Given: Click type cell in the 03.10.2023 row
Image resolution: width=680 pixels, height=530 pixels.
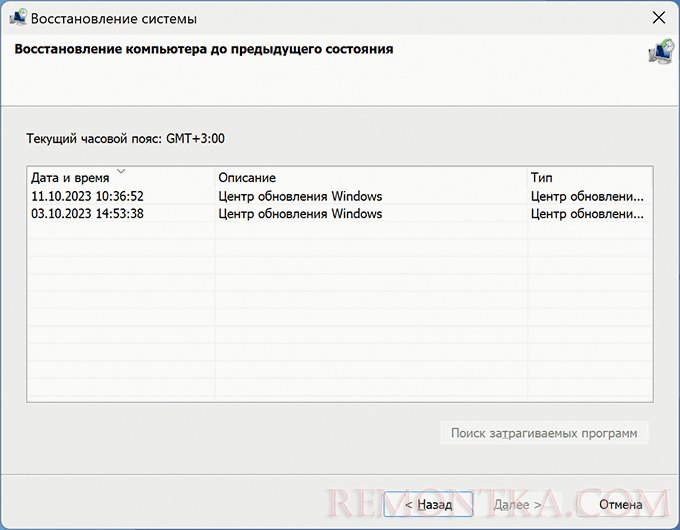Looking at the screenshot, I should [587, 213].
